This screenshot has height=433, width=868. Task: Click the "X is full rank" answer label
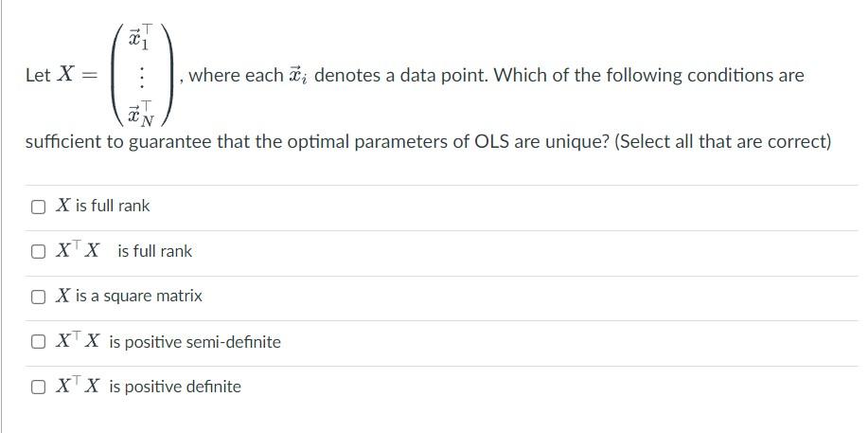[x=102, y=206]
